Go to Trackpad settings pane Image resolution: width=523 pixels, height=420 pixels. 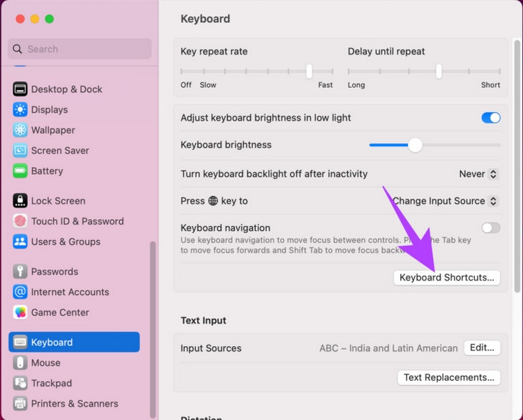point(51,383)
